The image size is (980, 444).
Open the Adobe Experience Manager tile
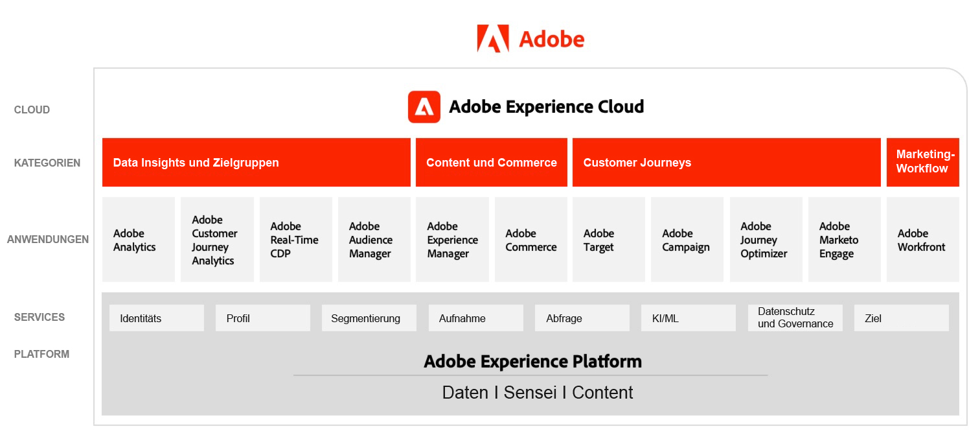tap(452, 240)
